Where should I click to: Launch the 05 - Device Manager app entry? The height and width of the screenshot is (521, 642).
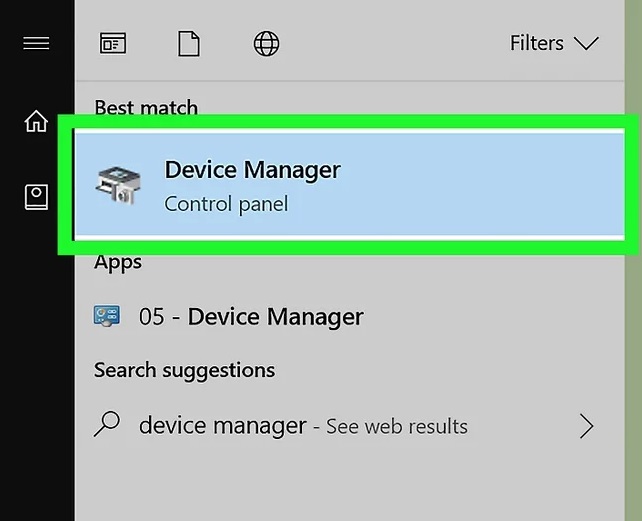point(251,317)
